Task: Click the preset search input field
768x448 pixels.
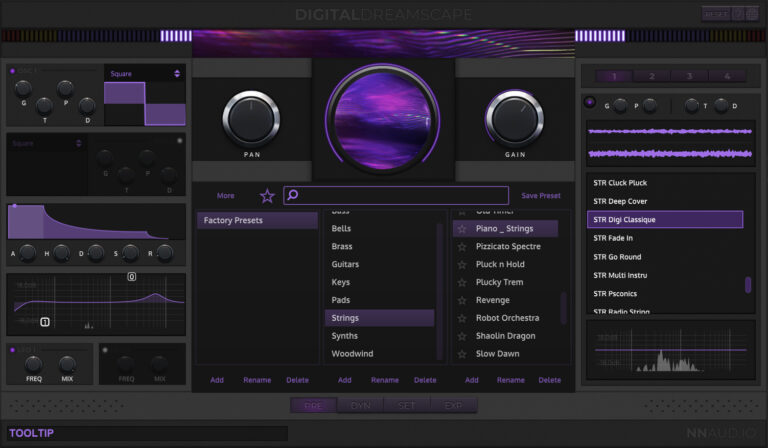Action: click(396, 195)
